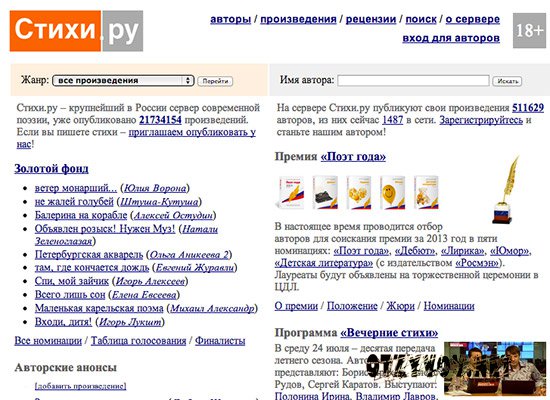Screen dimensions: 550x400
Task: Click the «Росмэн» publisher link
Action: click(x=477, y=263)
